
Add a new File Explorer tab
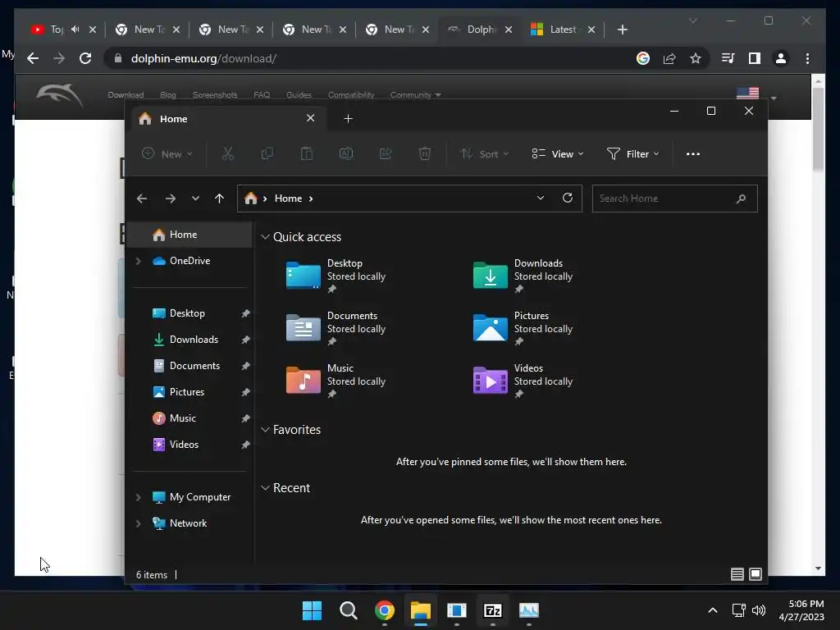point(348,118)
